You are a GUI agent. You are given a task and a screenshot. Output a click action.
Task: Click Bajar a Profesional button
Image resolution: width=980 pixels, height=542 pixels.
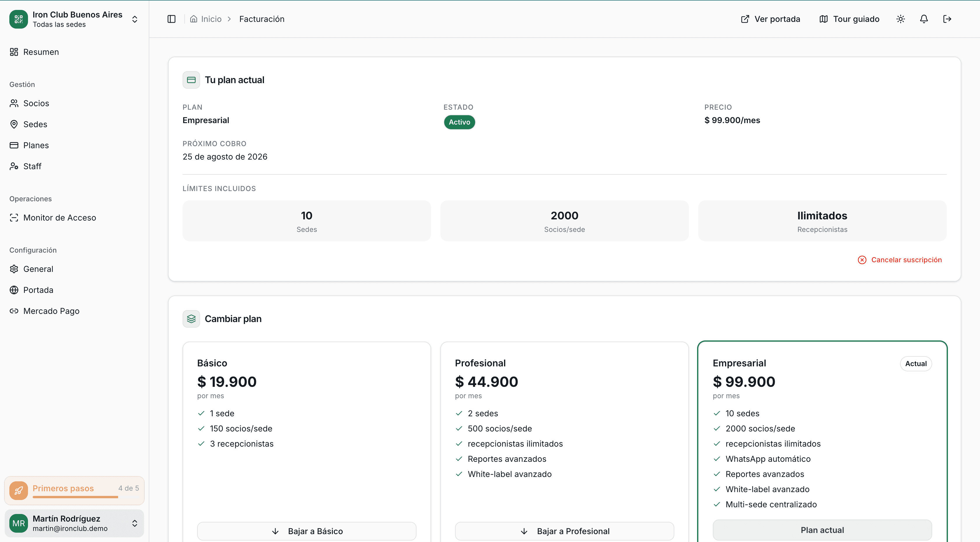565,531
